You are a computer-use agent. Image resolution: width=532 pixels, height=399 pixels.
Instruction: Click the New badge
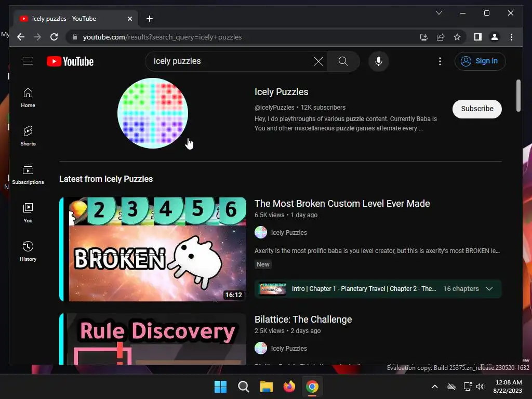click(x=263, y=264)
